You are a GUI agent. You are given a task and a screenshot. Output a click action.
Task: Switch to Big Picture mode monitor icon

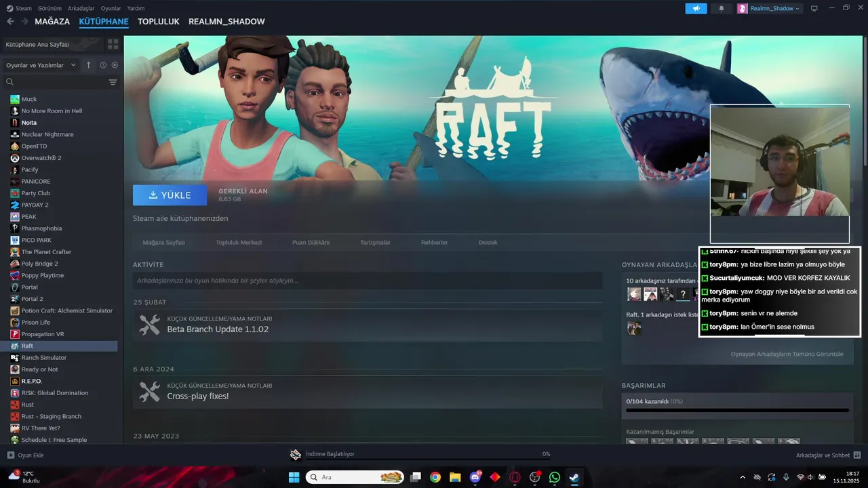click(814, 8)
